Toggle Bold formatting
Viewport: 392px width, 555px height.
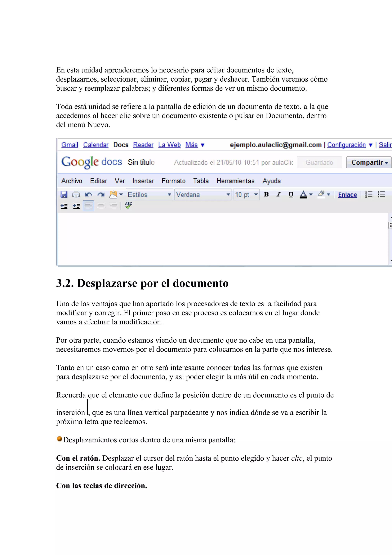click(266, 194)
